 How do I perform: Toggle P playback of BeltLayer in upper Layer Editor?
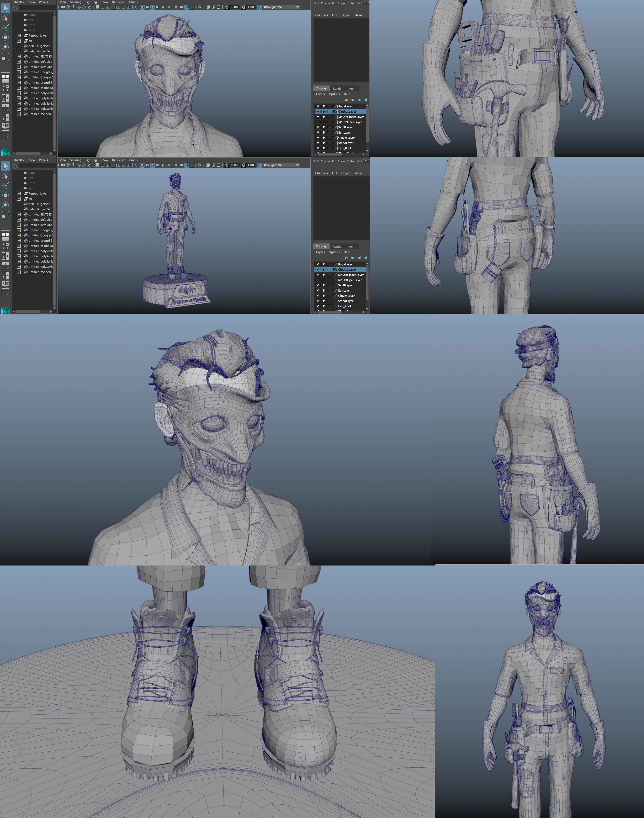pos(324,133)
